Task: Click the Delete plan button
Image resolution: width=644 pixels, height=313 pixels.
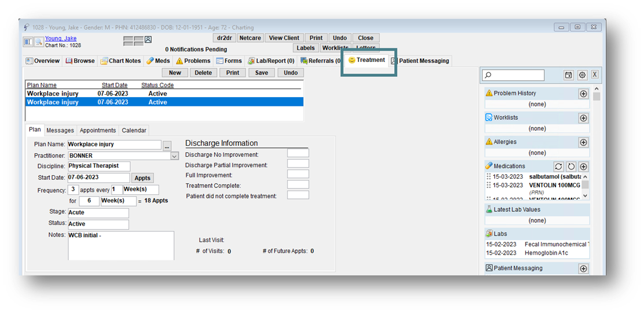Action: click(x=203, y=73)
